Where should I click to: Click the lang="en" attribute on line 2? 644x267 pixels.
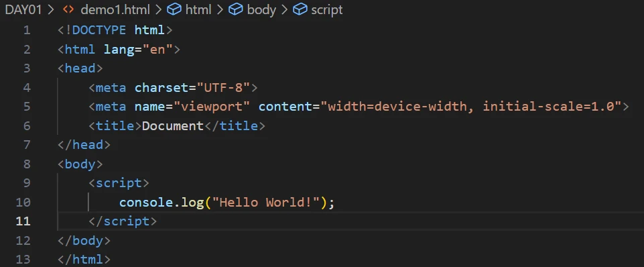[139, 50]
